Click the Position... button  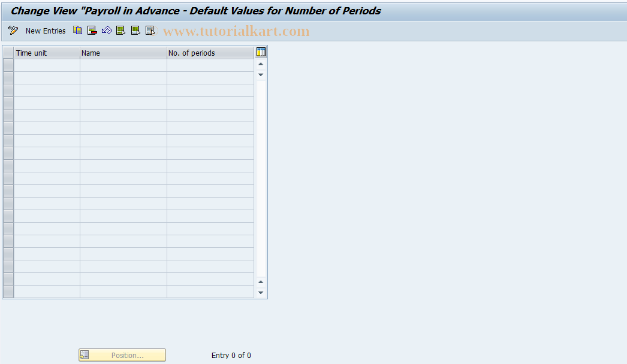[122, 355]
